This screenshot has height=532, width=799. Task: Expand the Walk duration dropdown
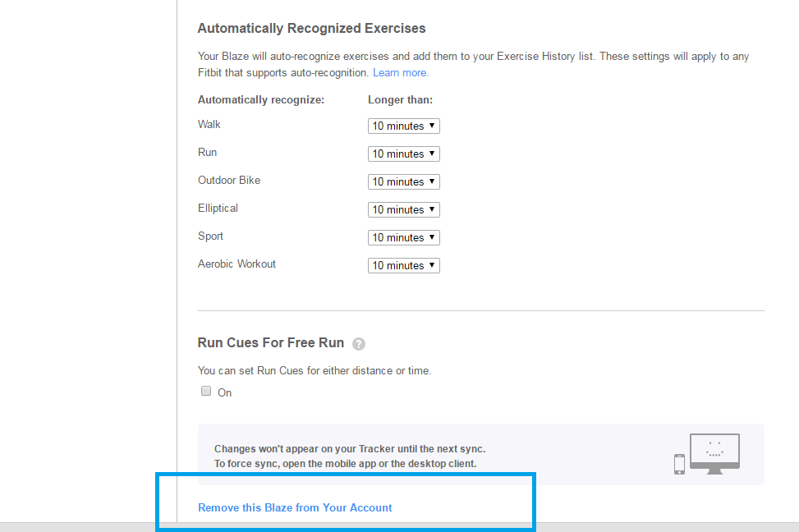403,126
